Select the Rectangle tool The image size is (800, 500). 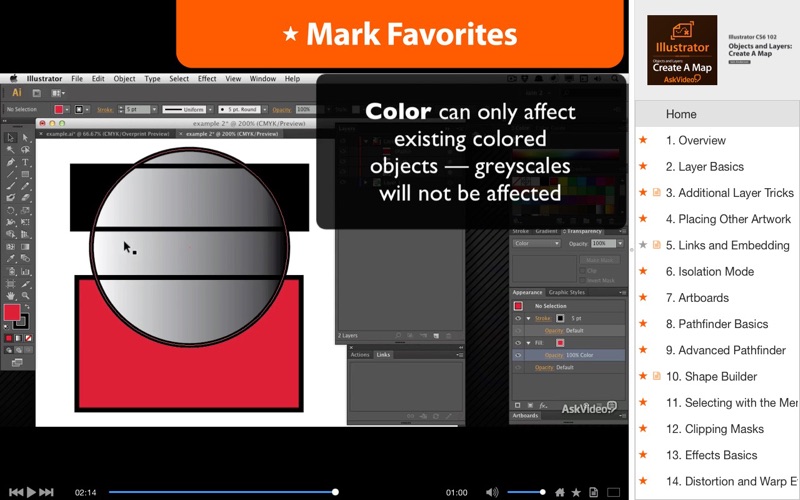click(25, 174)
